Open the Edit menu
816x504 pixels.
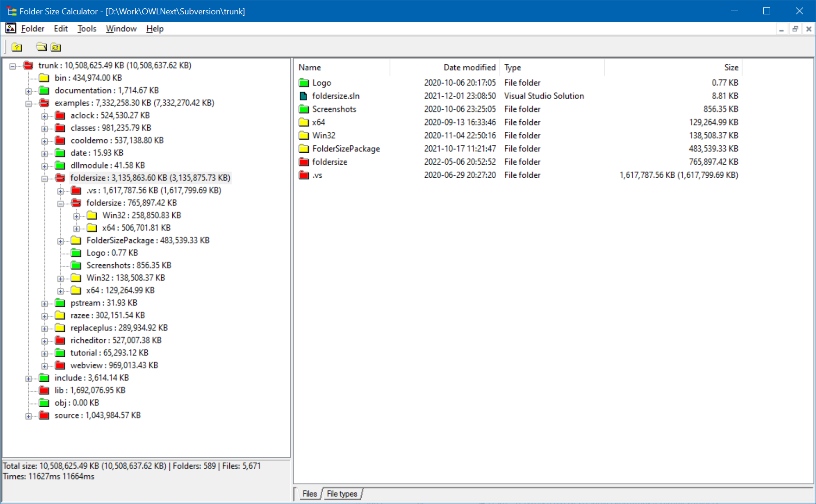click(61, 29)
